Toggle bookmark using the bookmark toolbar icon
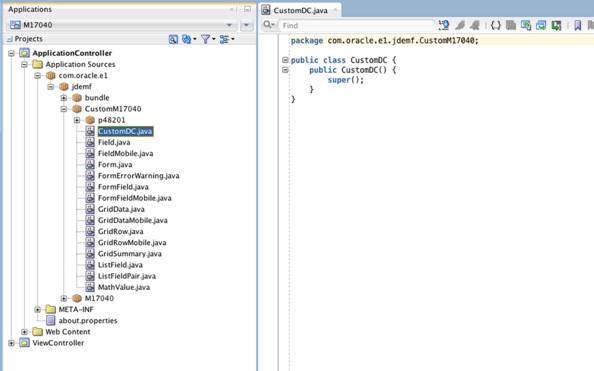The image size is (594, 371). (577, 25)
